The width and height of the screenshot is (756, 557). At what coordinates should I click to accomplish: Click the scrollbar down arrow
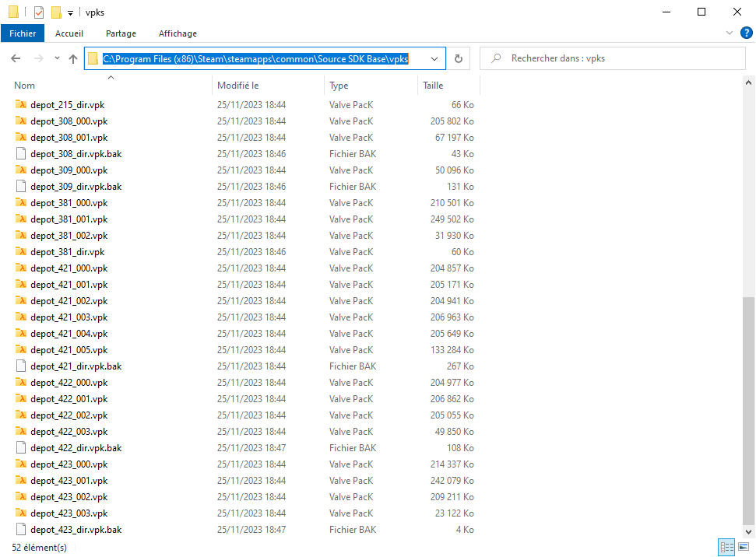[748, 532]
